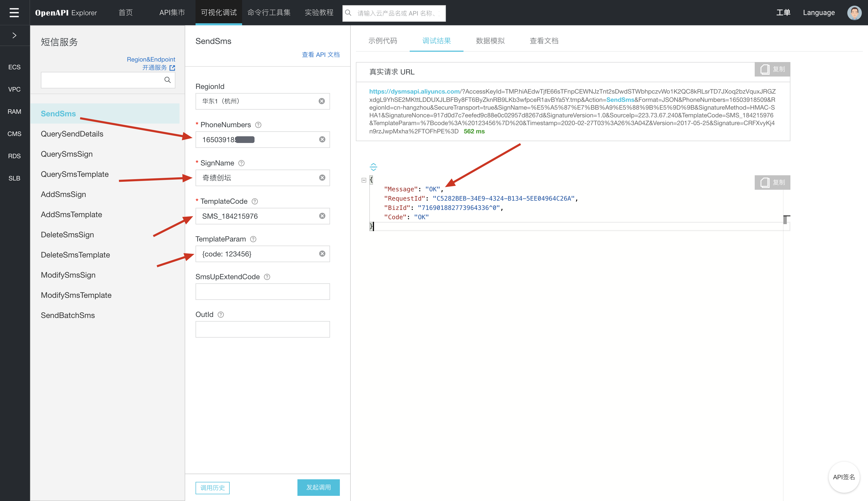Open the 查看 API 文档 link
This screenshot has width=868, height=501.
[320, 54]
